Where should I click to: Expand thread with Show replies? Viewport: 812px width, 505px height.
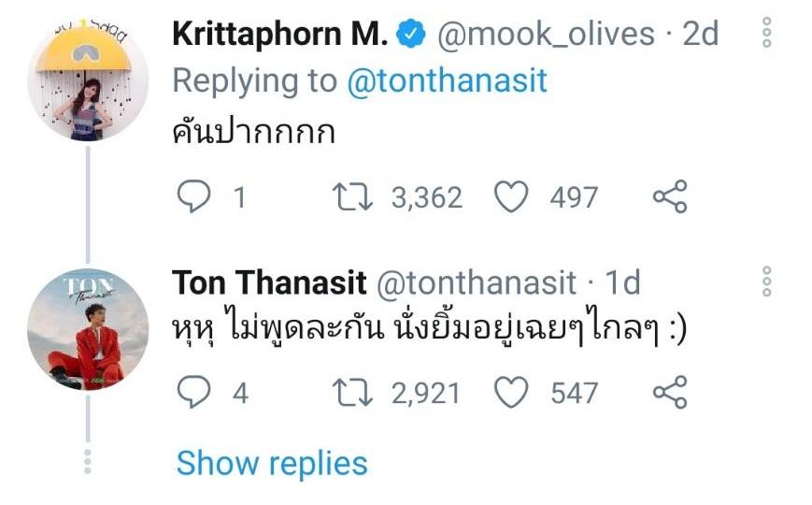(x=272, y=463)
